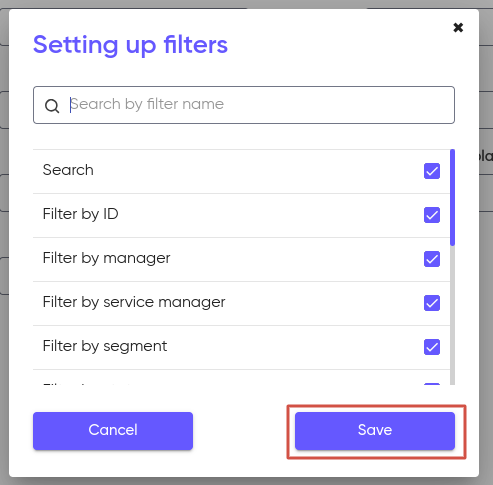Uncheck the Search filter checkbox
This screenshot has width=493, height=485.
[x=432, y=171]
